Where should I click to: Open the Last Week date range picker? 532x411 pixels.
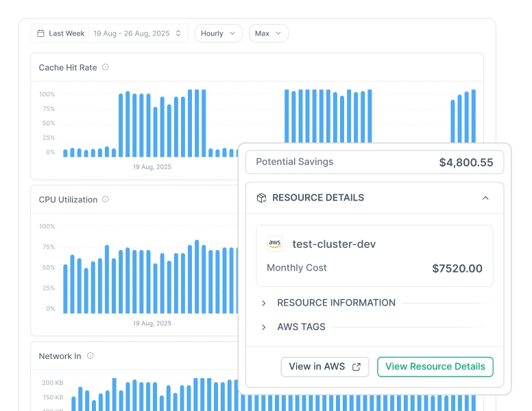click(x=109, y=34)
